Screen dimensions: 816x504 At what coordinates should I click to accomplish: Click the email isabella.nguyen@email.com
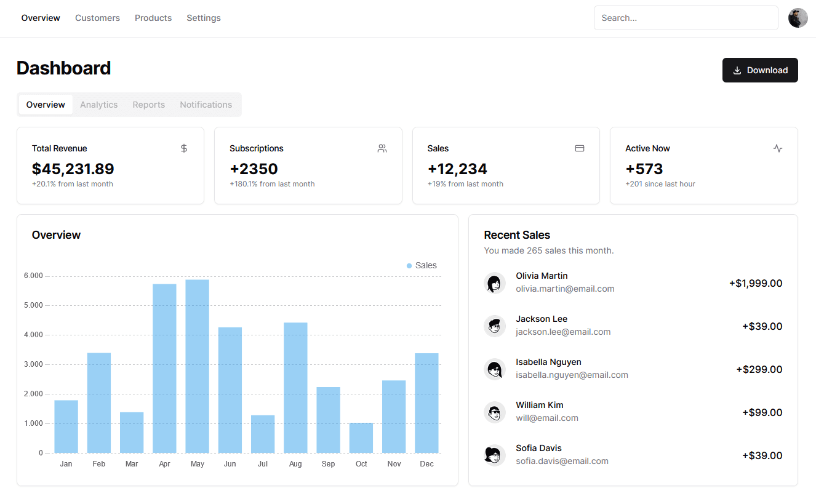(x=572, y=374)
